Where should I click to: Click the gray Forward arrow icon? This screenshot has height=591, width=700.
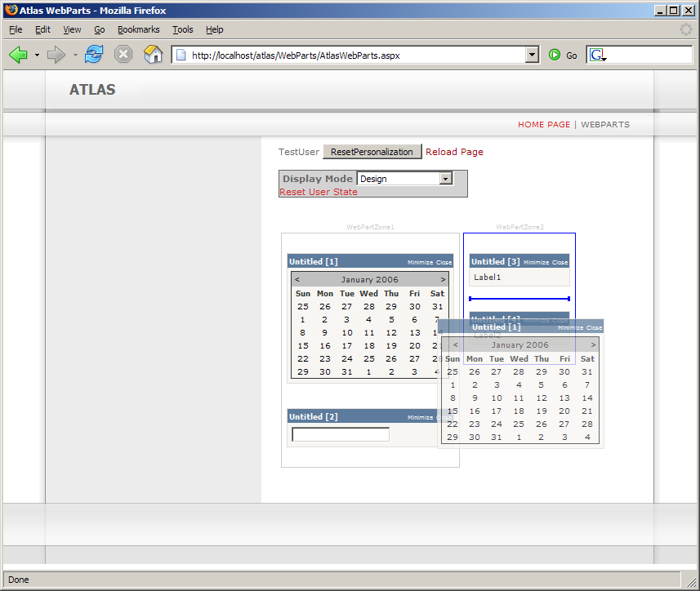[56, 55]
